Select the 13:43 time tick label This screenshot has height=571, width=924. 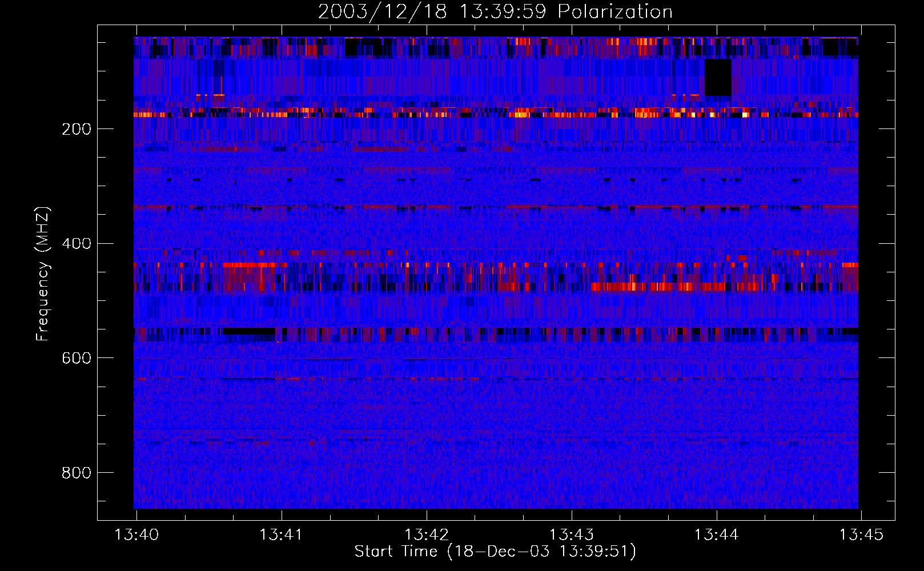tap(571, 534)
